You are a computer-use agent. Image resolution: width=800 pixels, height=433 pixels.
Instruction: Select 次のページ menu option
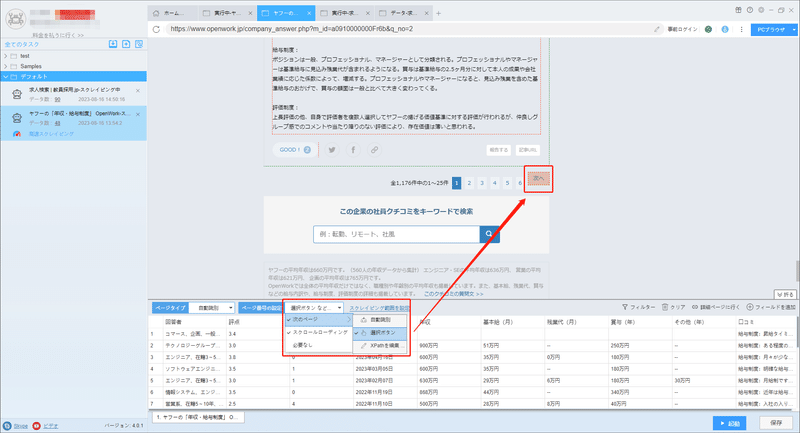tap(318, 319)
